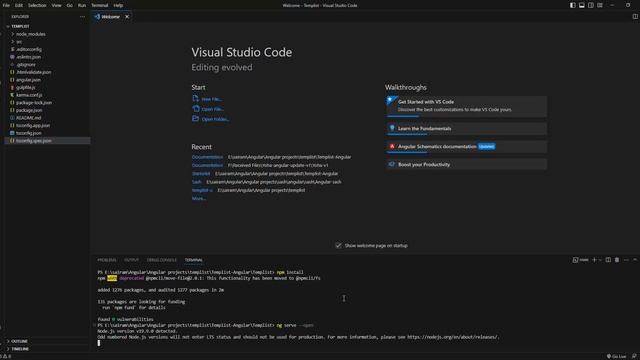Open the Terminal menu

pyautogui.click(x=100, y=5)
